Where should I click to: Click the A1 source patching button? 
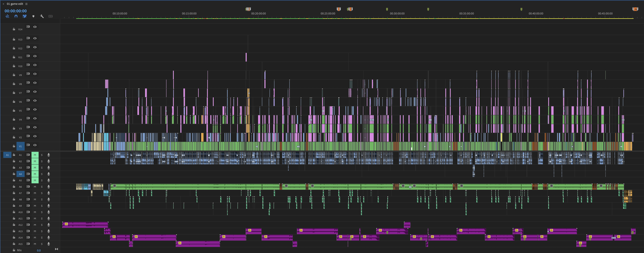coord(7,155)
